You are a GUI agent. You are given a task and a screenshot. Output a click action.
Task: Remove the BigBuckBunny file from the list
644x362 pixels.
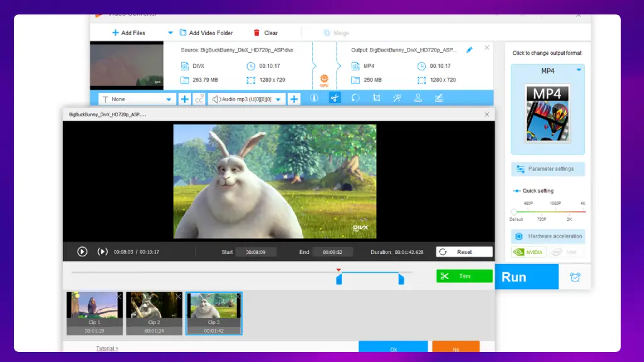point(487,48)
